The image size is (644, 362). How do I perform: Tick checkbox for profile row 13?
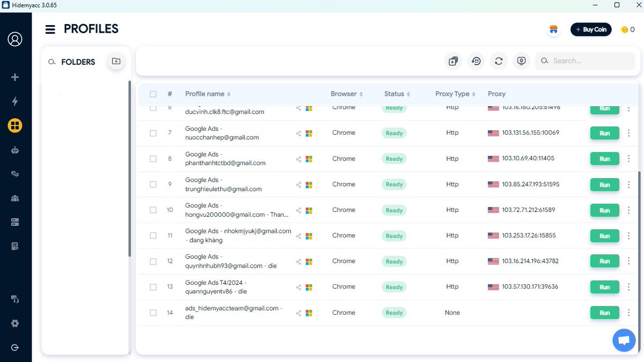(x=153, y=287)
